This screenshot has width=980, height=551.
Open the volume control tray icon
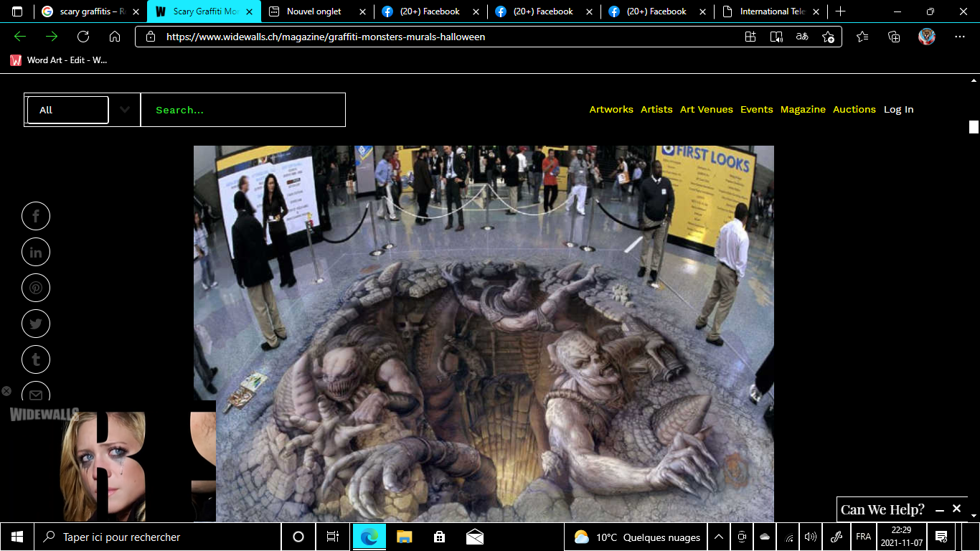(x=811, y=537)
